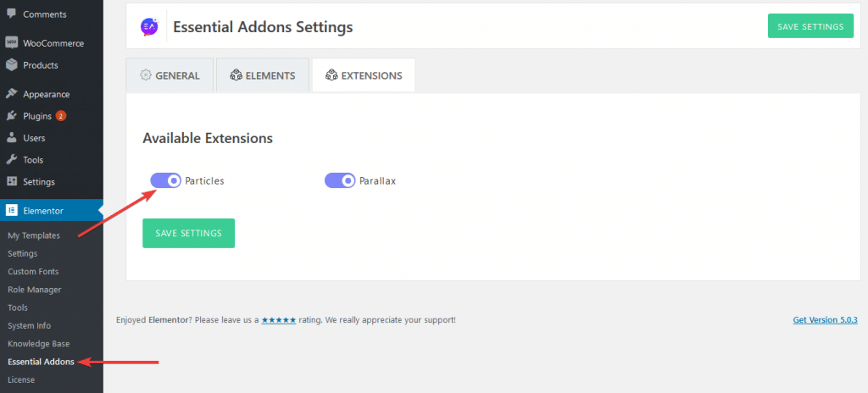This screenshot has height=393, width=868.
Task: Click the Plugins plug icon
Action: pyautogui.click(x=11, y=116)
